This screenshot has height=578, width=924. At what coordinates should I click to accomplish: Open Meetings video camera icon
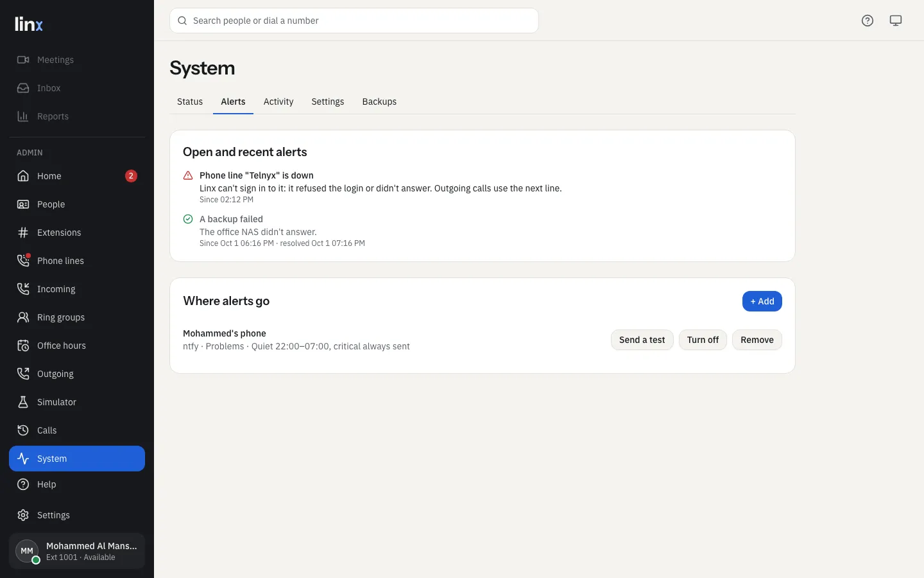(23, 60)
